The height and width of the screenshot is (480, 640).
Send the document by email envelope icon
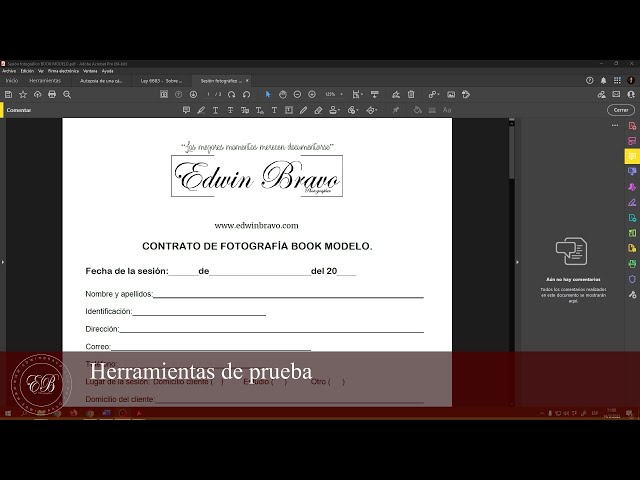click(x=616, y=95)
